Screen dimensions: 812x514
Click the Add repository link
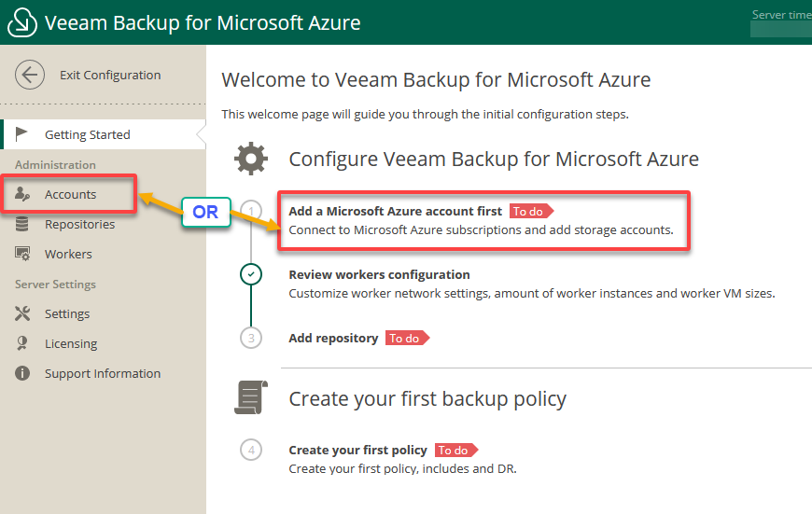pyautogui.click(x=333, y=338)
